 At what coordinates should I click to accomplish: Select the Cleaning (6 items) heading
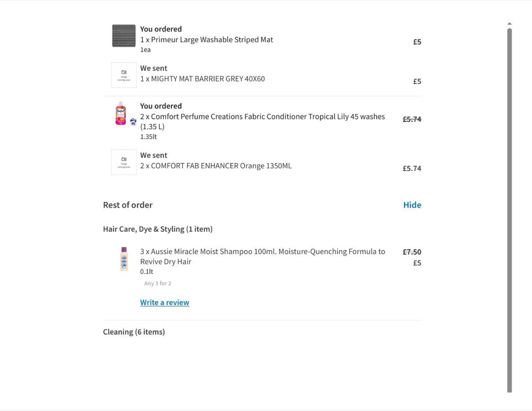[134, 332]
